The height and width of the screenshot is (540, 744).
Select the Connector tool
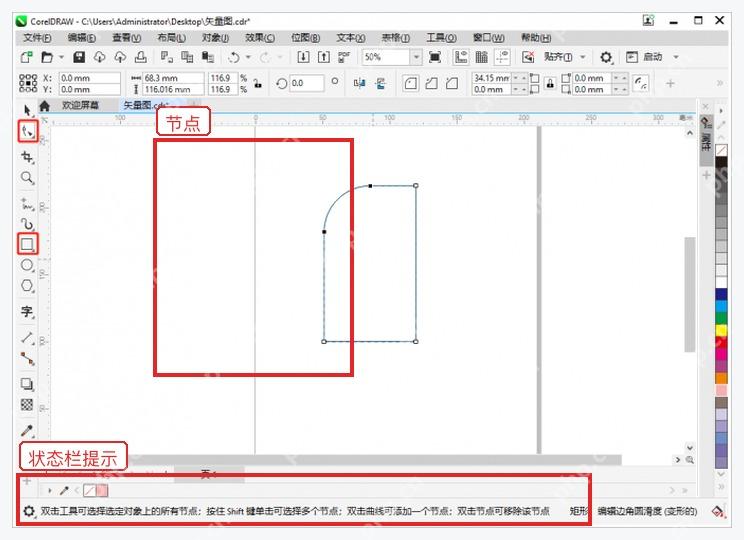point(27,359)
